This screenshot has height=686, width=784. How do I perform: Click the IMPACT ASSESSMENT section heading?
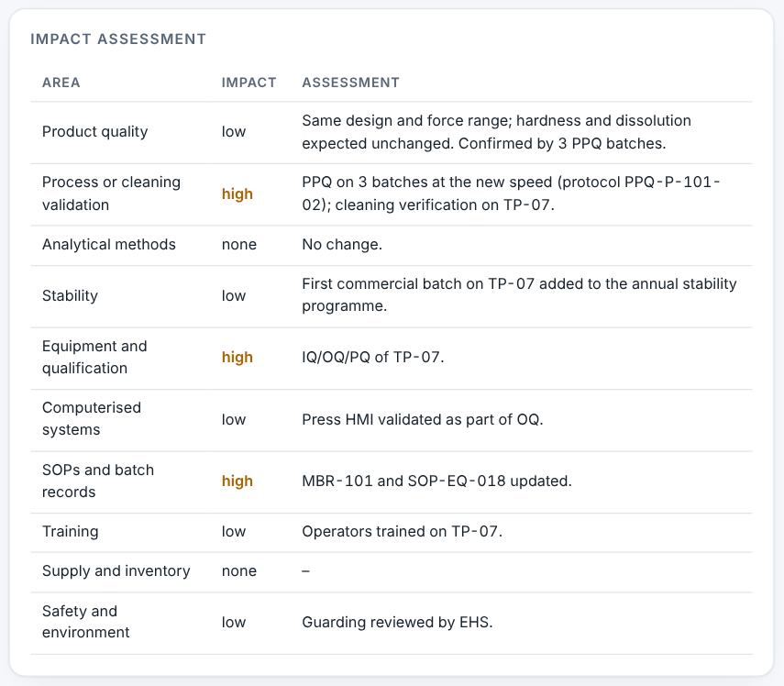click(118, 39)
